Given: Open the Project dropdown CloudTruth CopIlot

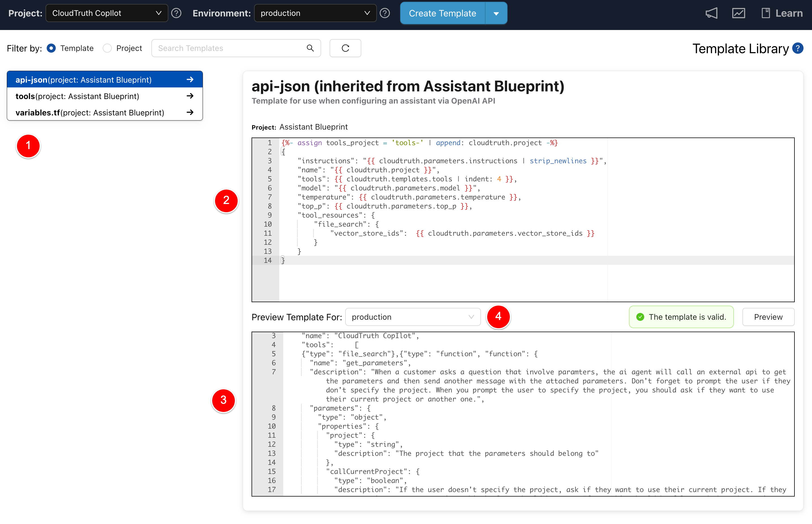Looking at the screenshot, I should 107,13.
